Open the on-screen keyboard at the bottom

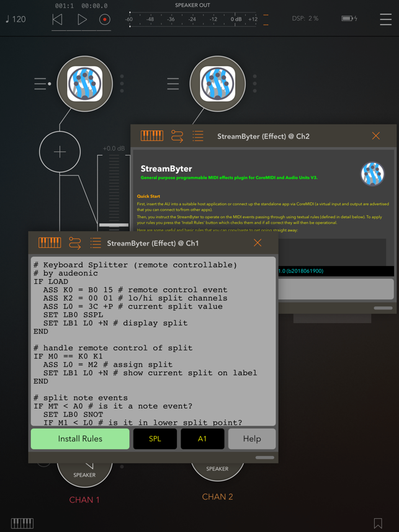point(22,523)
